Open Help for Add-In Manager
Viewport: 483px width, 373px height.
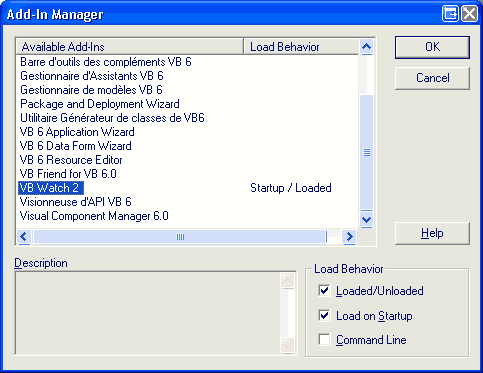(432, 233)
